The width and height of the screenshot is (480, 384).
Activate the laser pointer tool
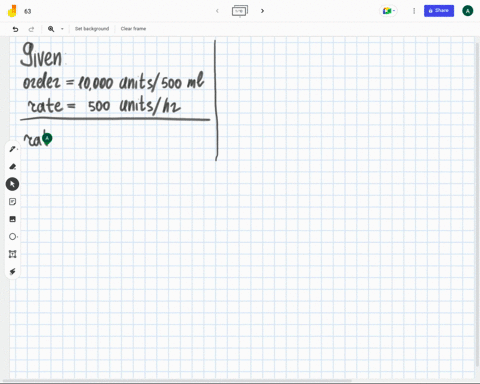12,272
